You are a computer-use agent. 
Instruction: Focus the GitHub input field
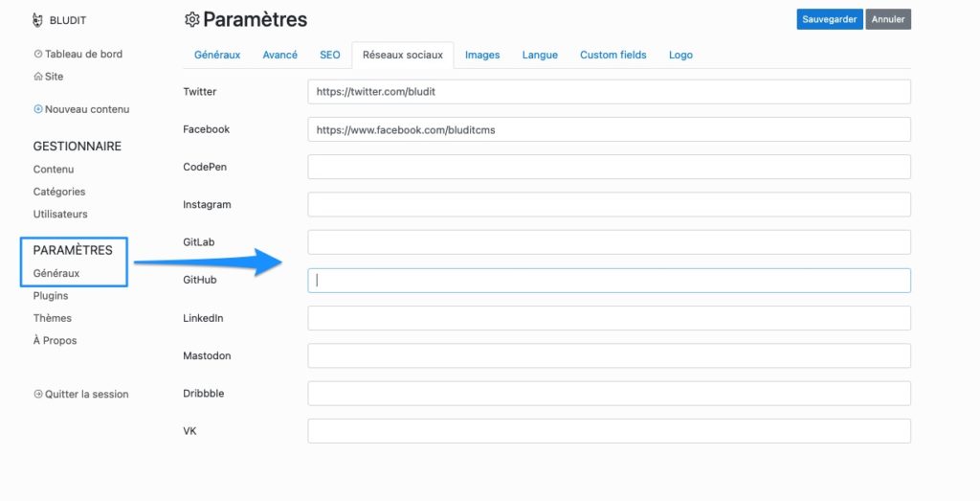pyautogui.click(x=609, y=281)
